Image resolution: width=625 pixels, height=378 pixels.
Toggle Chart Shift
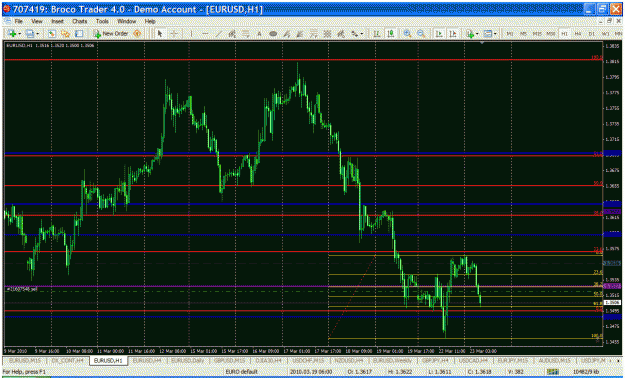pyautogui.click(x=453, y=34)
